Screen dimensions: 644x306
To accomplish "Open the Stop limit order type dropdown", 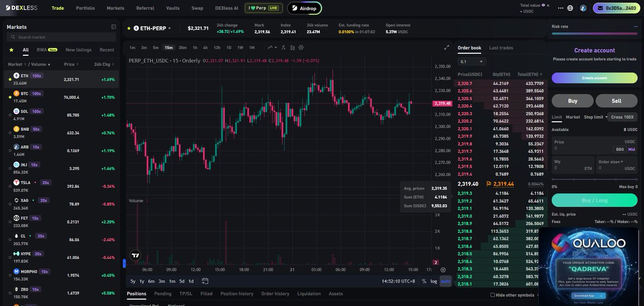I will point(596,116).
